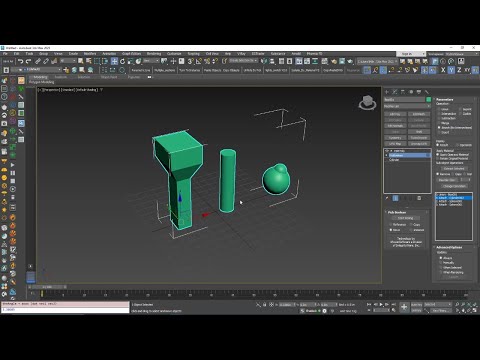Switch to Display command panel tab icon

(x=419, y=92)
